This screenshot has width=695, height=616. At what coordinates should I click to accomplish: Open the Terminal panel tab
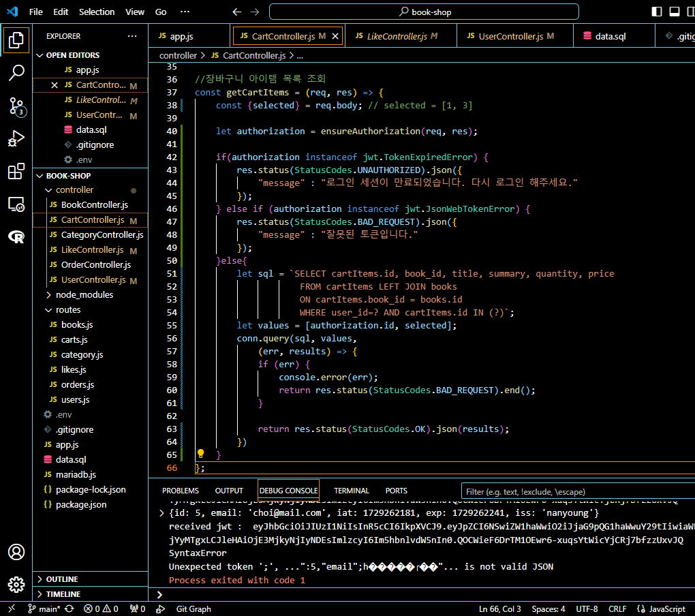pyautogui.click(x=352, y=491)
